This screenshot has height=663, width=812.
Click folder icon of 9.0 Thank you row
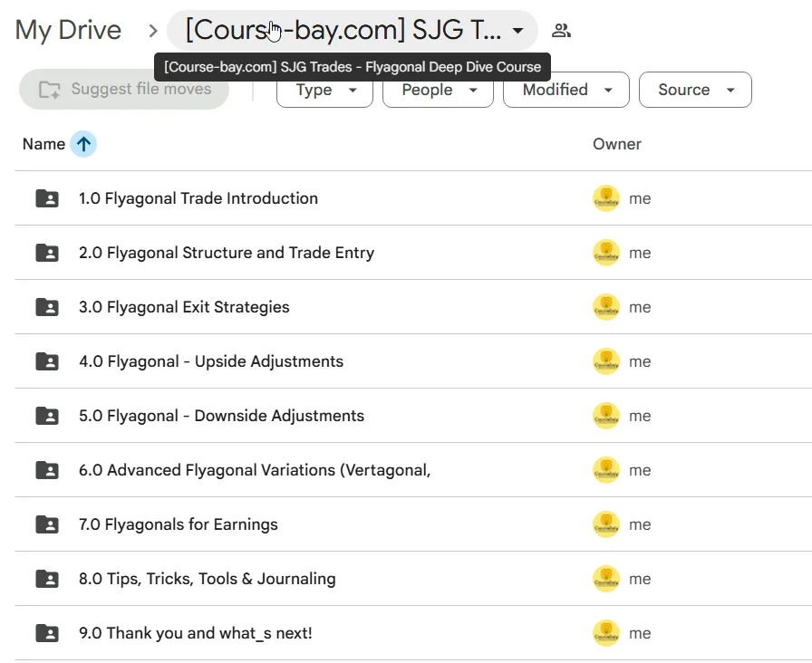[x=47, y=633]
